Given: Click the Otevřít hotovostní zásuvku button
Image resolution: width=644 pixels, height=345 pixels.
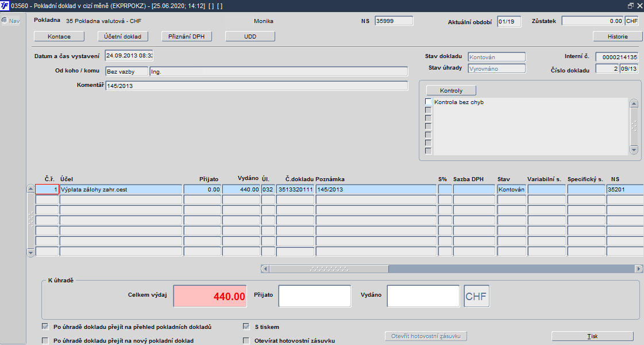Looking at the screenshot, I should pos(426,336).
